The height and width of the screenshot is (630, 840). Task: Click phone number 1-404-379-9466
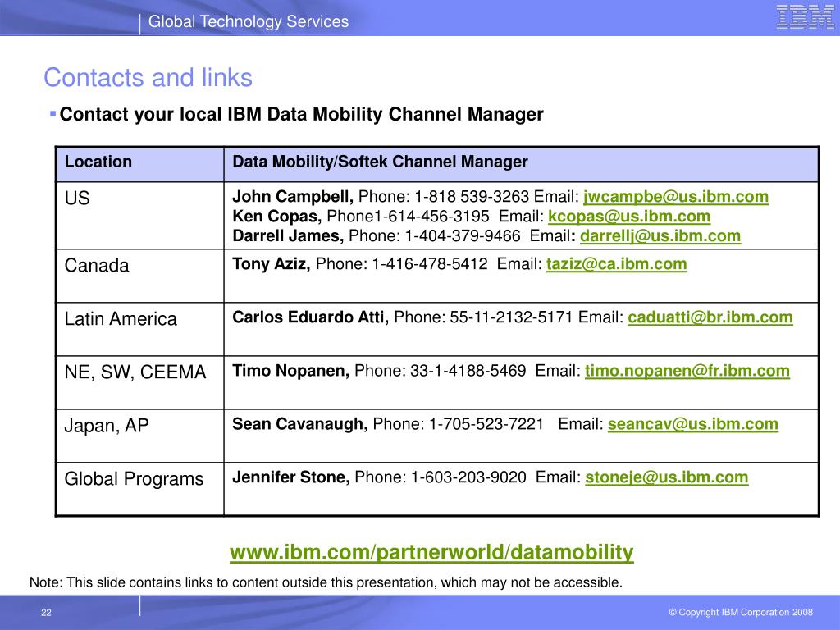(463, 236)
